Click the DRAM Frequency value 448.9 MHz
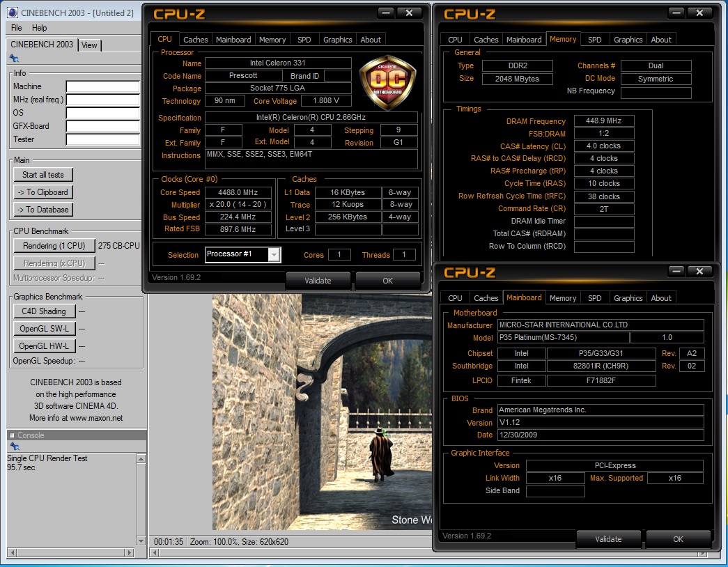The width and height of the screenshot is (728, 567). 603,121
